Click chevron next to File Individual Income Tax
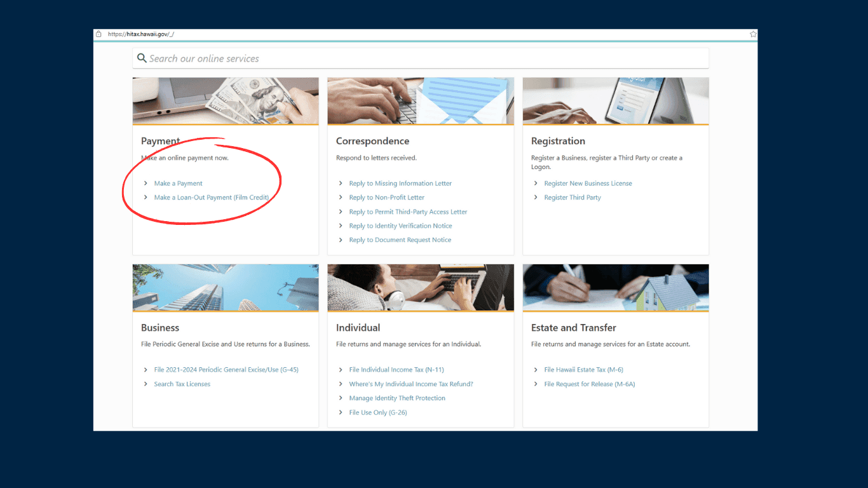The height and width of the screenshot is (488, 868). [x=341, y=370]
